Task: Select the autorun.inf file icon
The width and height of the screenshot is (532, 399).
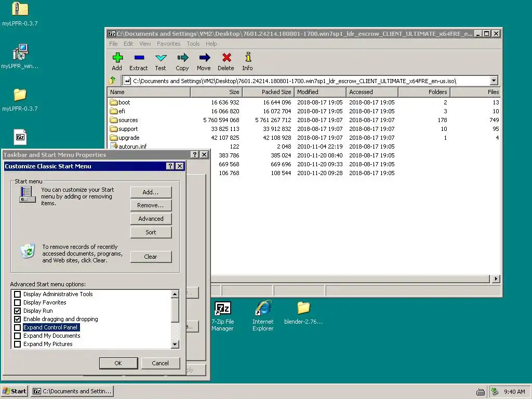Action: point(114,146)
